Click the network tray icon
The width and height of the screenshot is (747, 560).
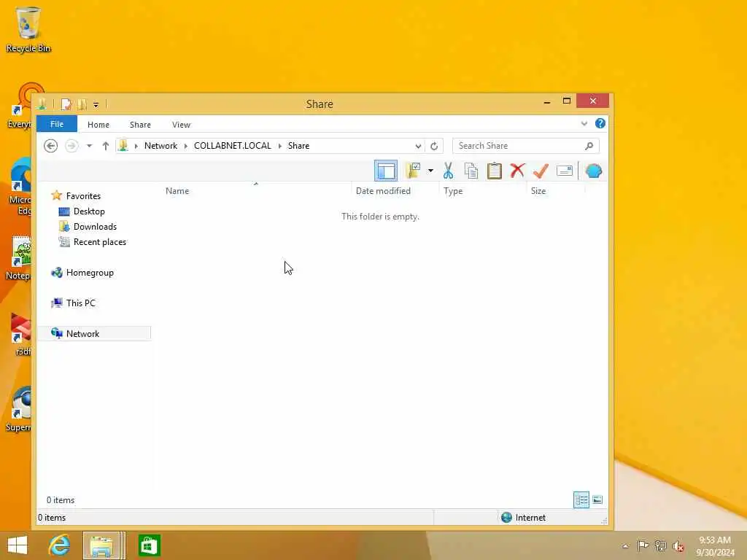click(660, 545)
